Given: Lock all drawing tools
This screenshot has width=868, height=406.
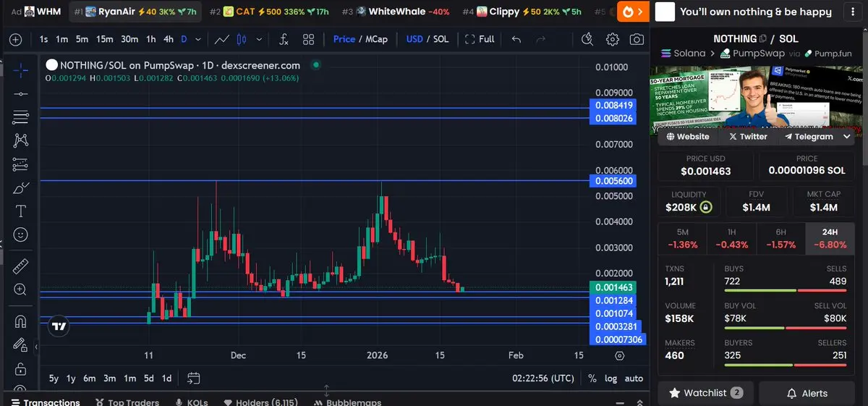Looking at the screenshot, I should (x=21, y=368).
